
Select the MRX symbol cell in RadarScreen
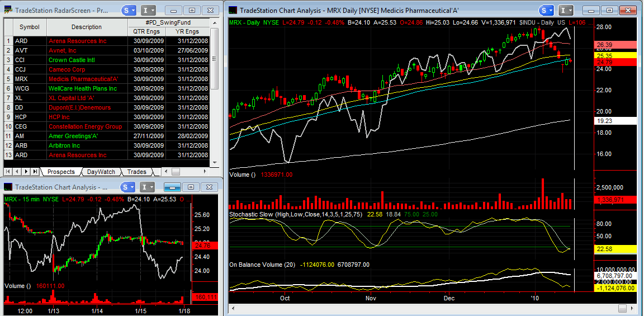pyautogui.click(x=30, y=79)
